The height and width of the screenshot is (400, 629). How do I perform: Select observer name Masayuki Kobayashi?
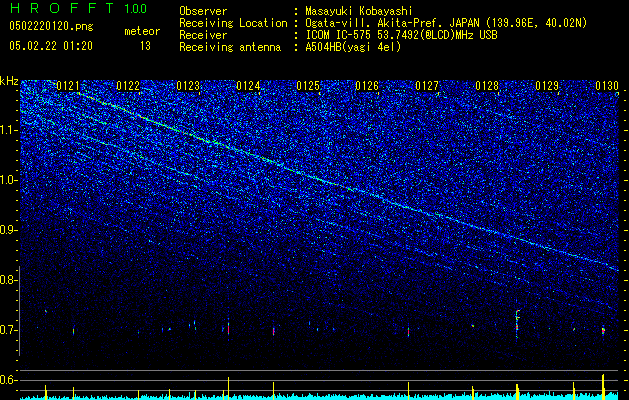(359, 11)
